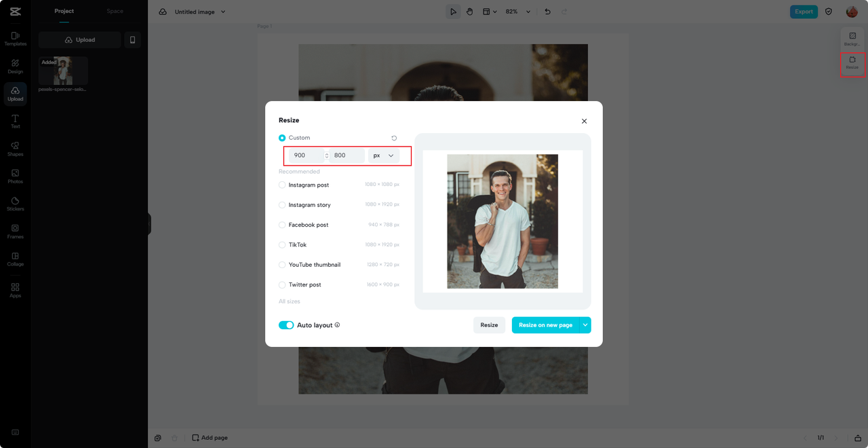Click the Upload button in panel
This screenshot has width=868, height=448.
(80, 40)
